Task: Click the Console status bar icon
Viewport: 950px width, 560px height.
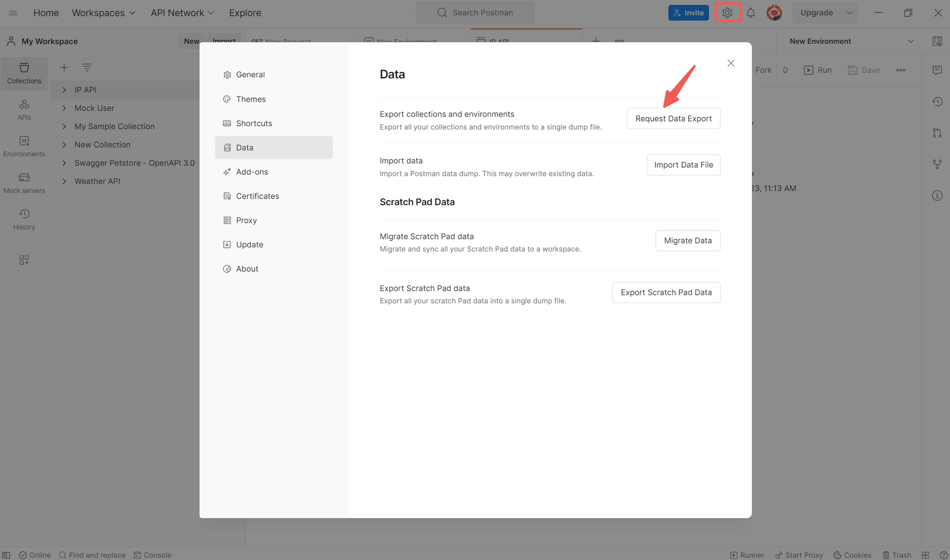Action: (x=152, y=555)
